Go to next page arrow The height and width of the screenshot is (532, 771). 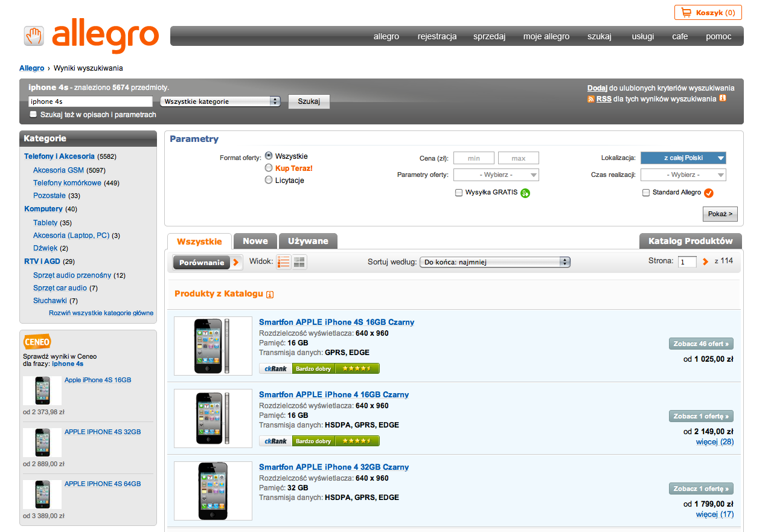point(705,261)
